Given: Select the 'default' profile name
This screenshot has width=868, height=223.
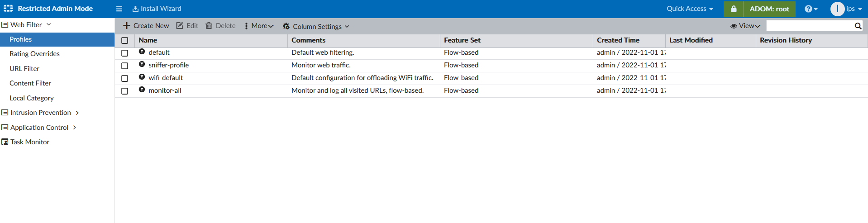Looking at the screenshot, I should [159, 52].
